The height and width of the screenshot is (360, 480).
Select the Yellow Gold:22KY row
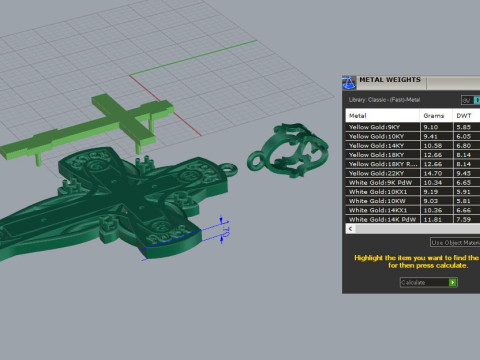[413, 173]
